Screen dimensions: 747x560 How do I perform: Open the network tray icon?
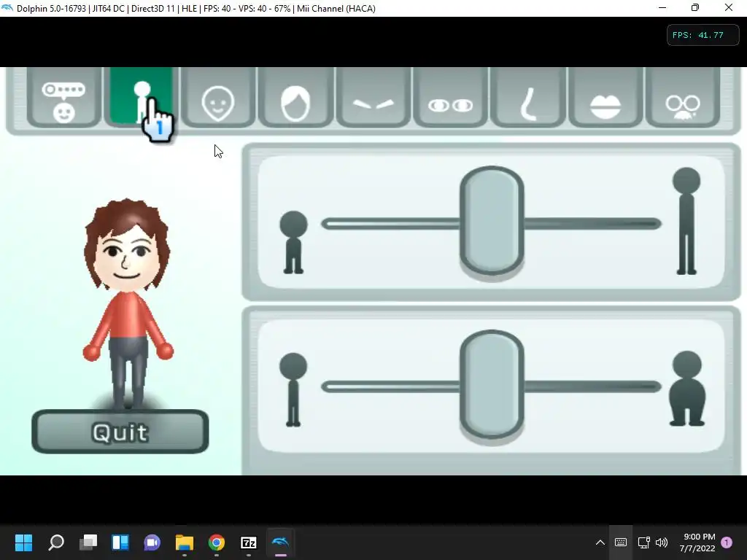click(x=643, y=542)
